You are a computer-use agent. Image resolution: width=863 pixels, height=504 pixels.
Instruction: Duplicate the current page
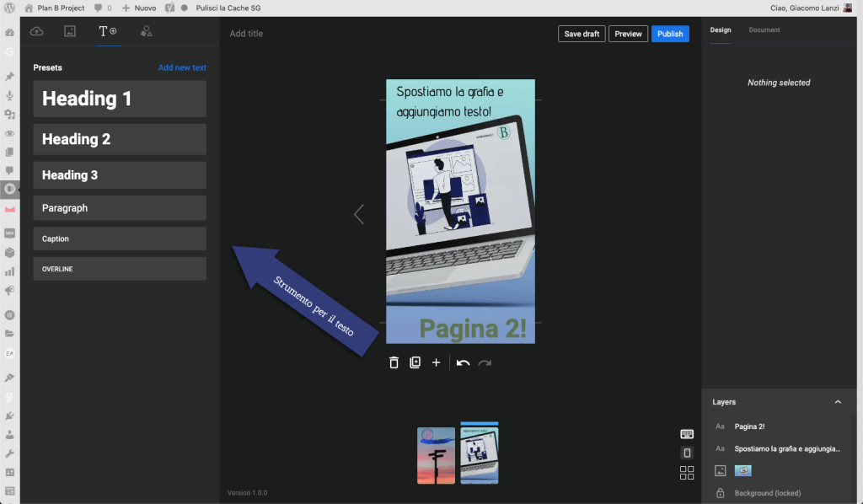click(x=415, y=362)
